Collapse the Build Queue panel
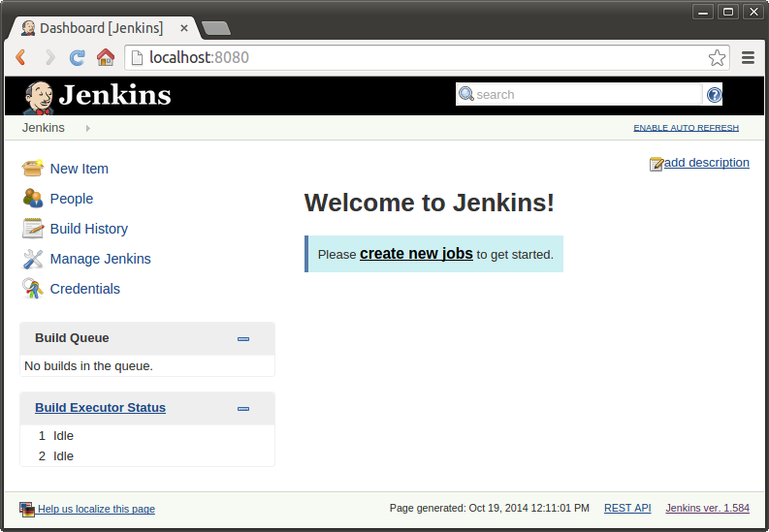This screenshot has height=532, width=769. [x=243, y=339]
